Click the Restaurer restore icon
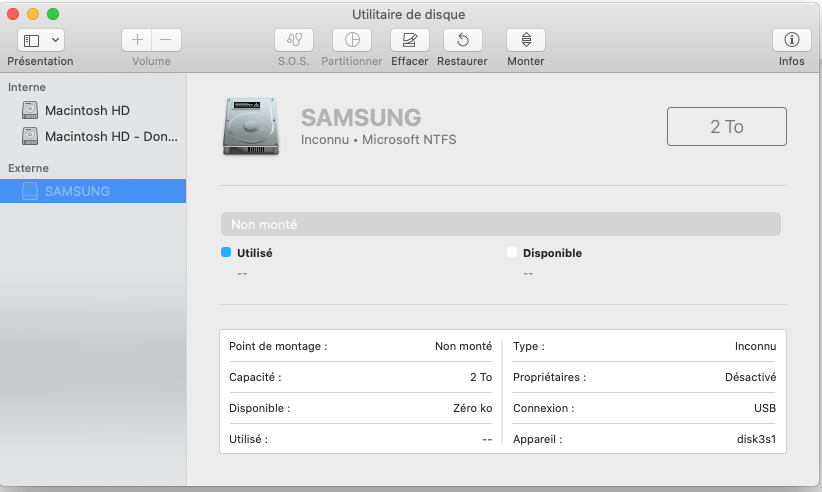Screen dimensions: 822x492 [x=462, y=40]
